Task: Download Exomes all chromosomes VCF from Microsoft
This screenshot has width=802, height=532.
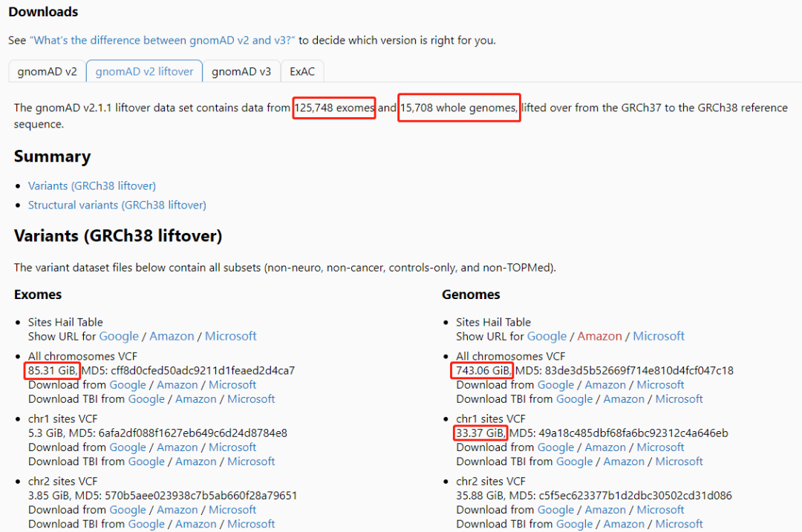Action: pos(232,385)
